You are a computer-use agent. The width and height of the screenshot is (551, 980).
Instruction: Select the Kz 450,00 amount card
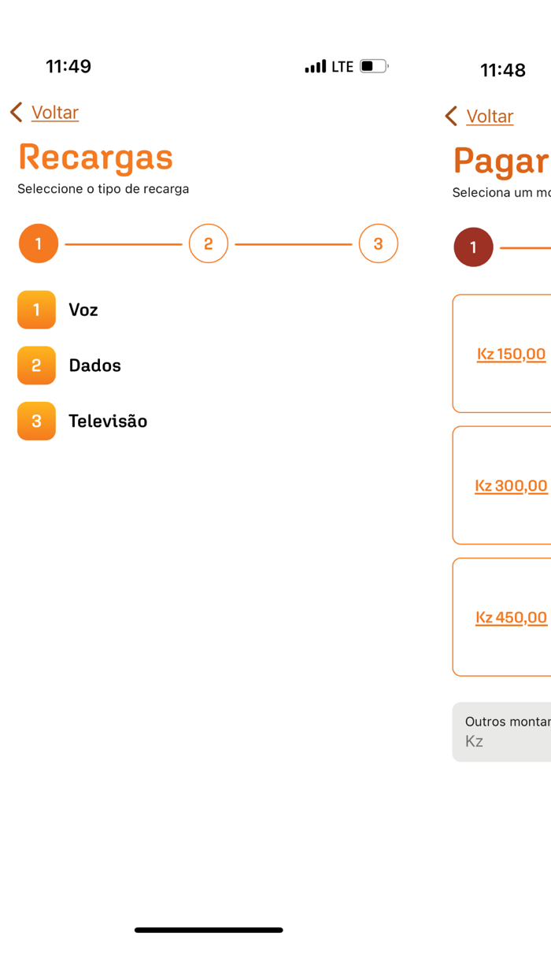(510, 617)
